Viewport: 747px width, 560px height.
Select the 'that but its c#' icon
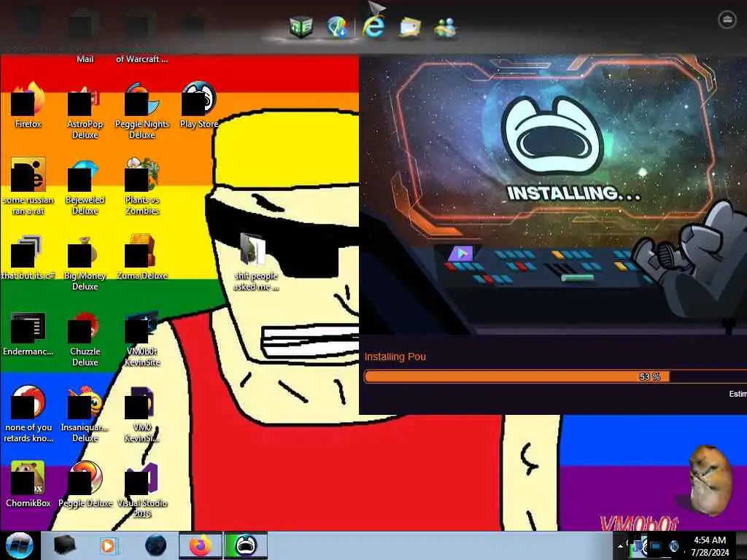click(28, 257)
